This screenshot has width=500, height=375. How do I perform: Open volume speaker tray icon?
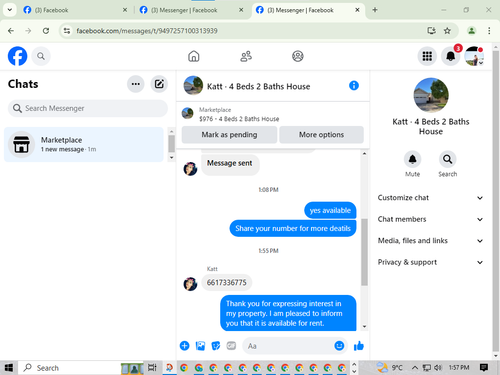[x=438, y=368]
